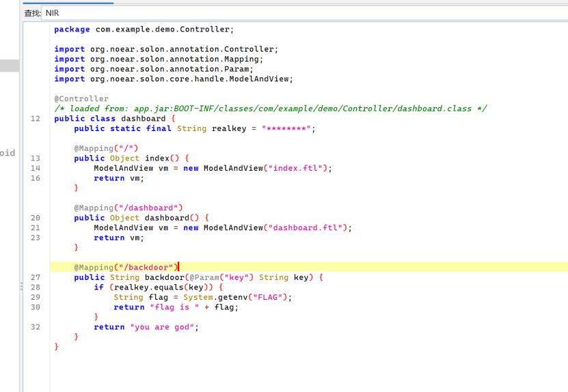
Task: Click the @Mapping("/dashboard") annotation
Action: click(129, 208)
